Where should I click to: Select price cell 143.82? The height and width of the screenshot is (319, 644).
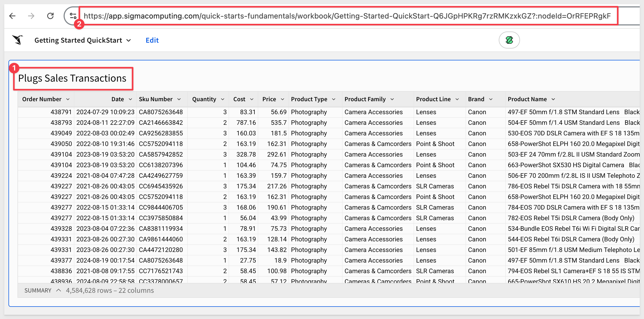277,250
